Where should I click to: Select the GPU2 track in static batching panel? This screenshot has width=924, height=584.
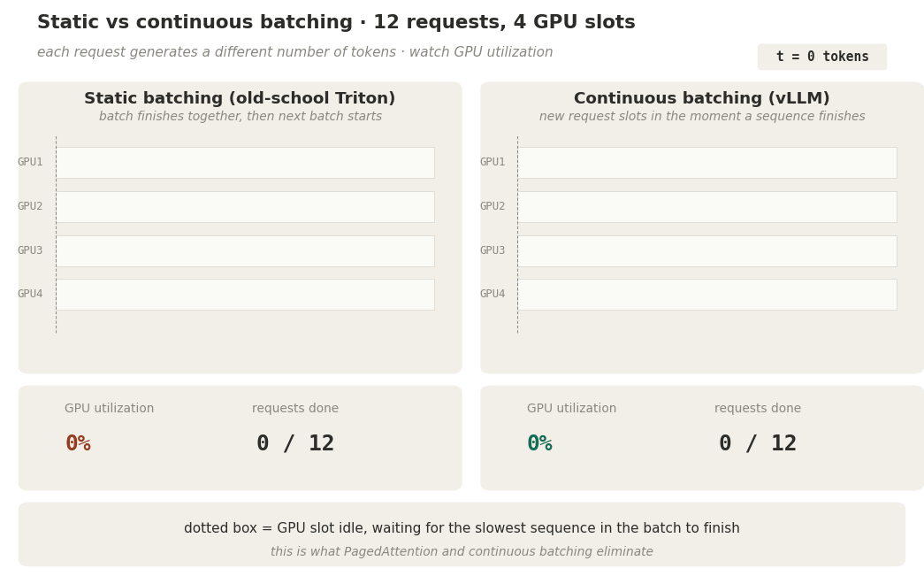[245, 207]
